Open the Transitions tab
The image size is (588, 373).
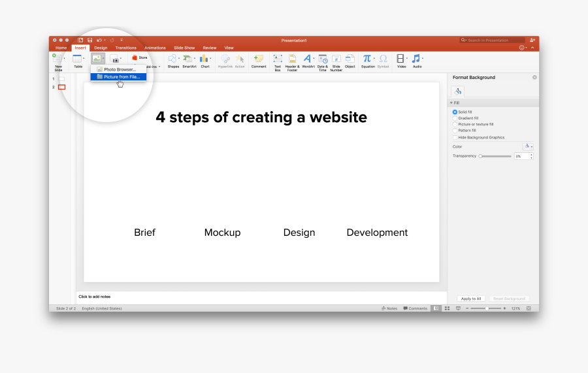(x=125, y=48)
